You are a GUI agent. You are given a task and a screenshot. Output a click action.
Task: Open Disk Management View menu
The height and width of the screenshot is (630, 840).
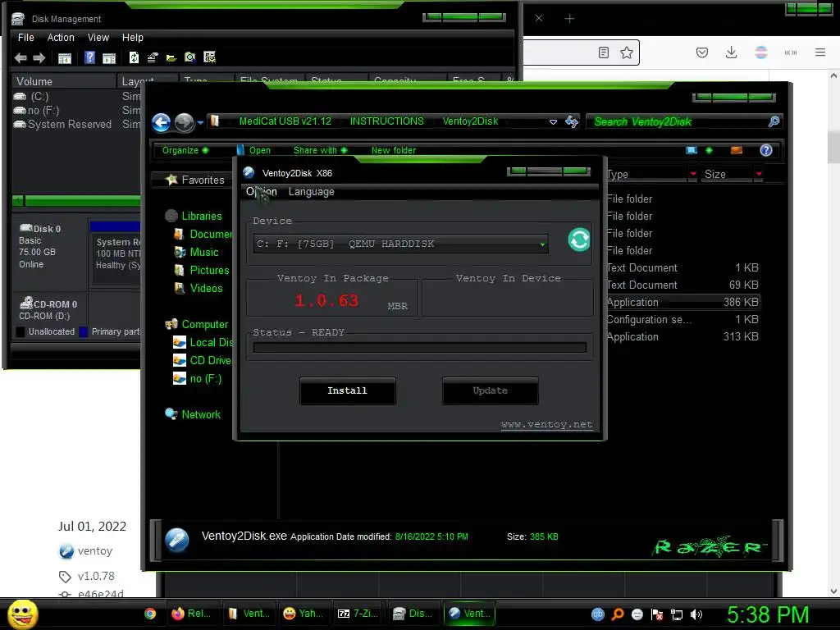(x=98, y=38)
